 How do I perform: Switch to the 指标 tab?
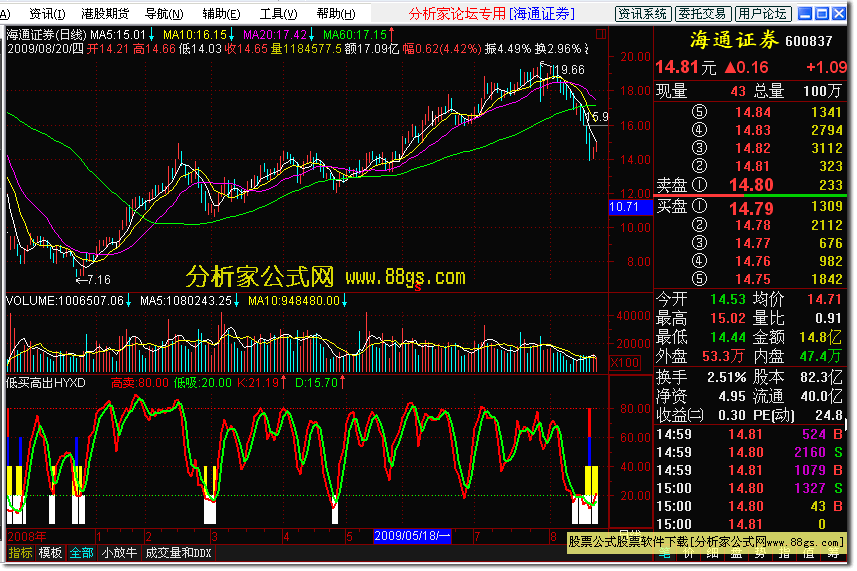point(20,553)
